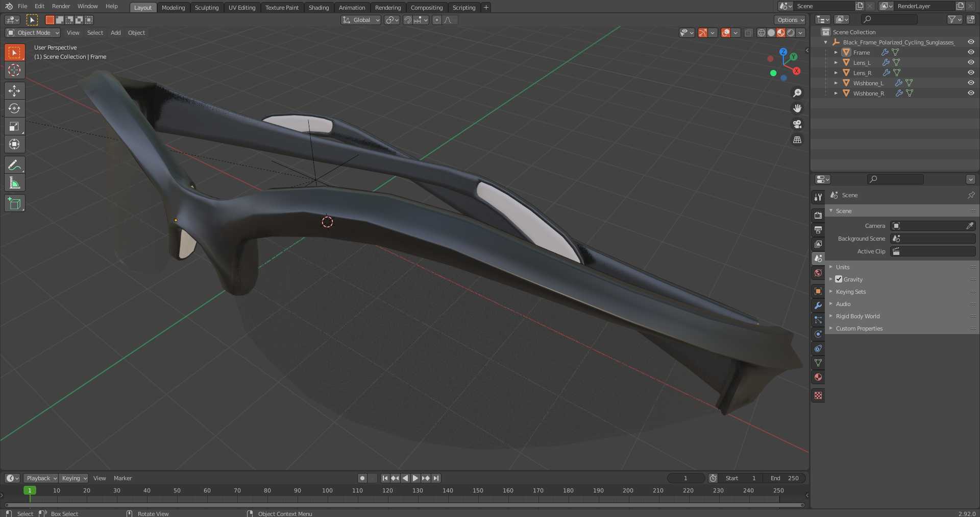
Task: Open the Output properties tab
Action: 818,229
